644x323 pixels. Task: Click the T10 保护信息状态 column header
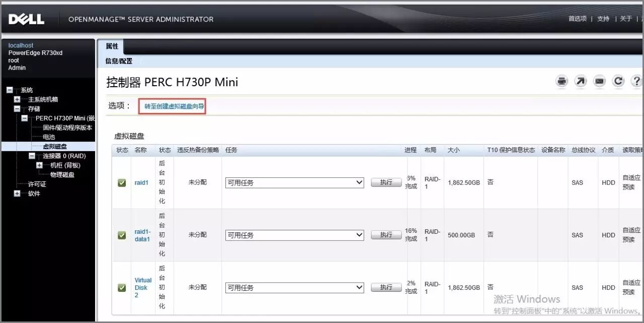511,150
